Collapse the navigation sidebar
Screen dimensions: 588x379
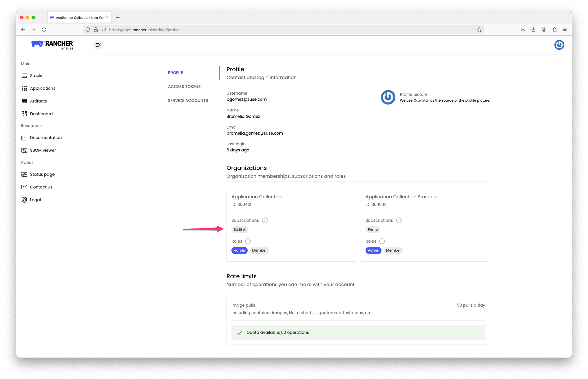tap(98, 45)
